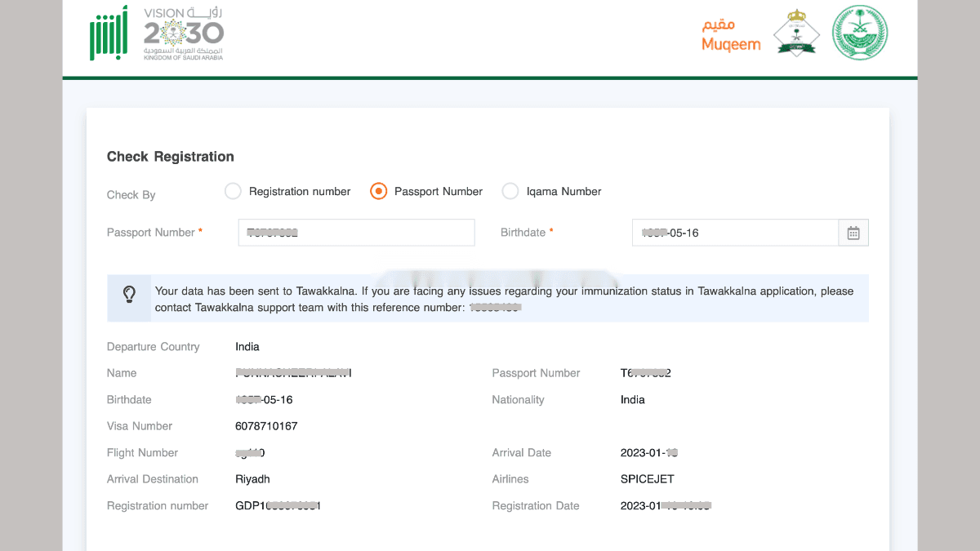Click the Visa Number label
Viewport: 980px width, 551px height.
(140, 426)
